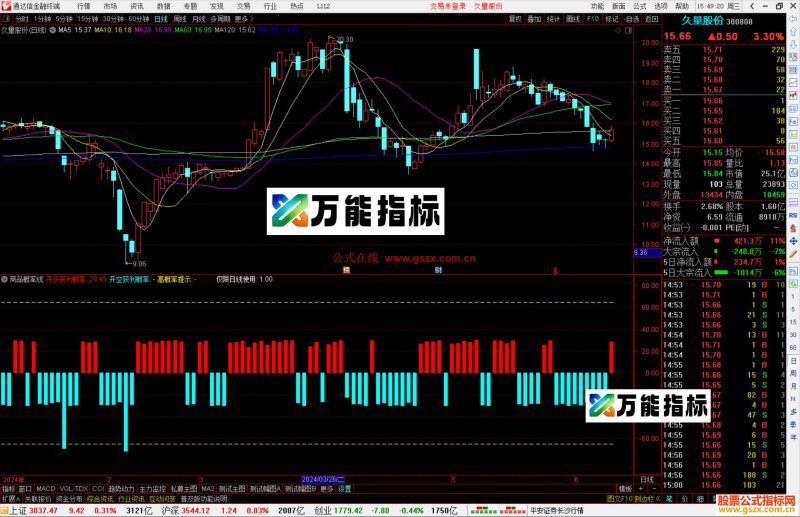Click the 交易未登录 login link
The width and height of the screenshot is (800, 517).
coord(447,6)
